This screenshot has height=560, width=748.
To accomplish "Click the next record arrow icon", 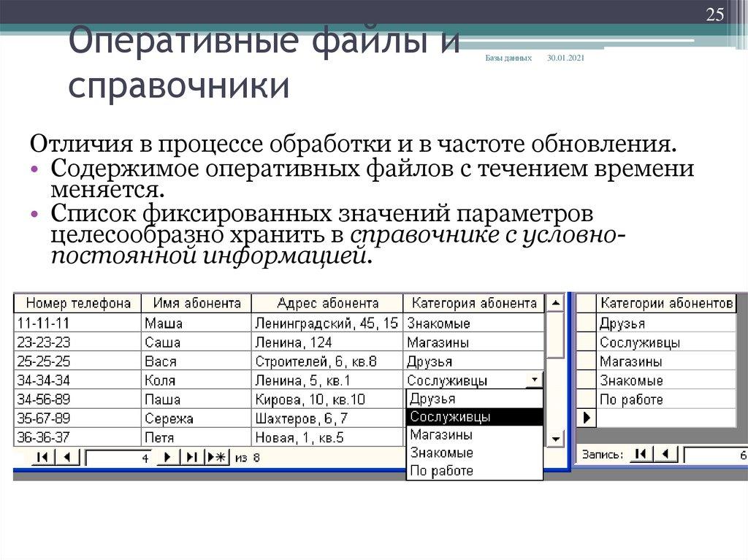I will point(167,456).
